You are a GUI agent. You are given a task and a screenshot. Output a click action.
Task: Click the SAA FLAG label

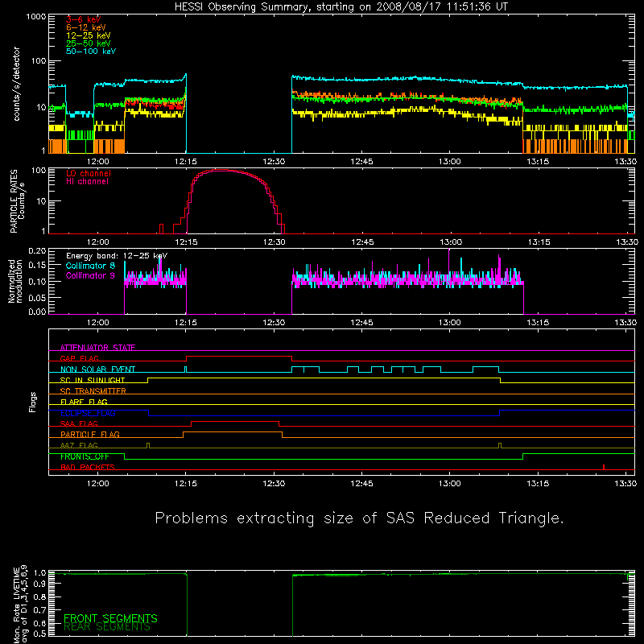[79, 423]
